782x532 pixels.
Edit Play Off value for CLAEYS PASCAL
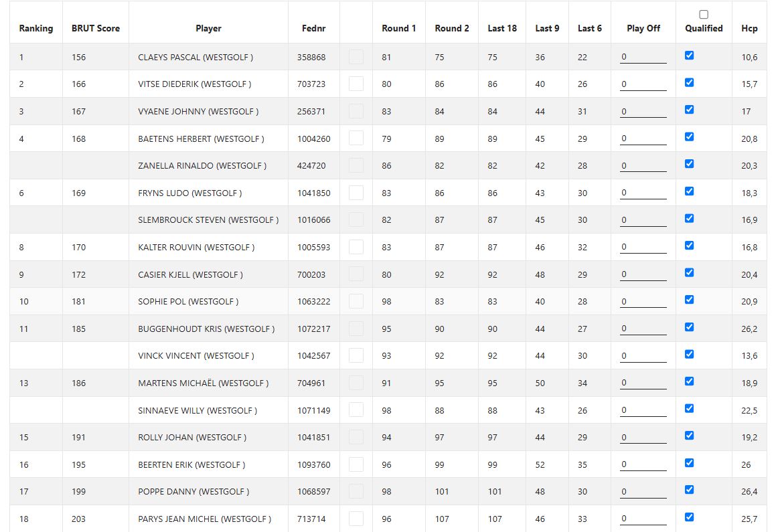643,57
